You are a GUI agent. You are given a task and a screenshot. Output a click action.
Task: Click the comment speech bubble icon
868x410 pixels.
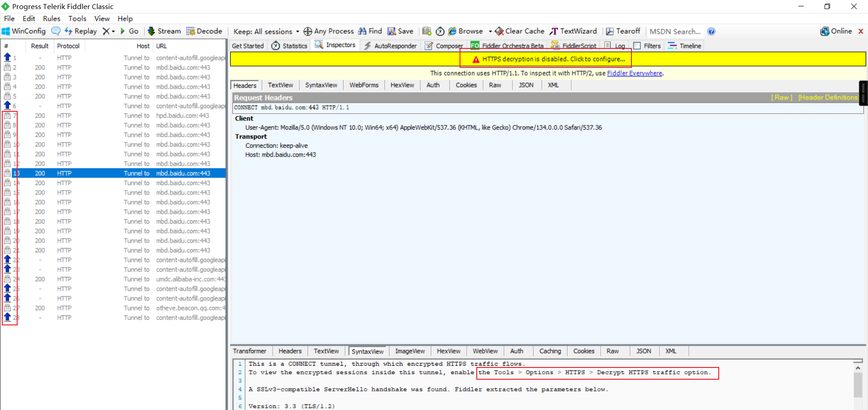[56, 31]
